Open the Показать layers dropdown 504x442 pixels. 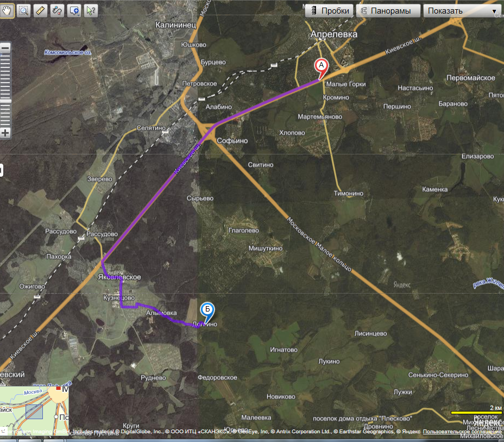462,11
